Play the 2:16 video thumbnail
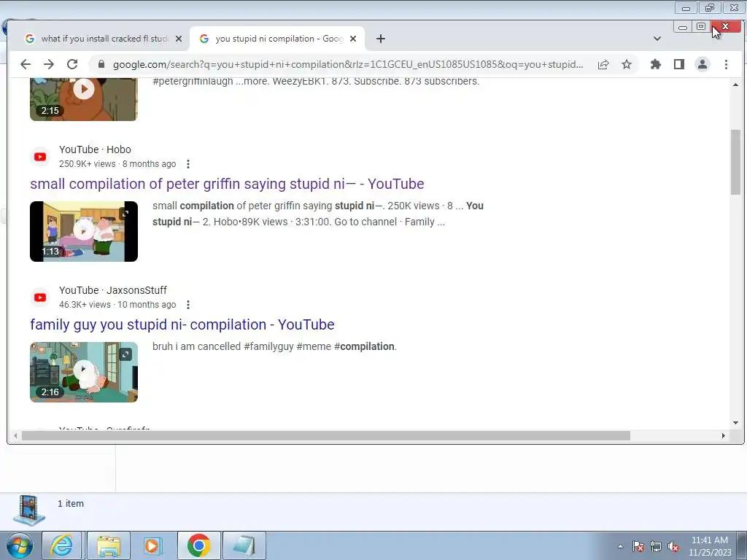Viewport: 747px width, 560px height. click(x=84, y=372)
